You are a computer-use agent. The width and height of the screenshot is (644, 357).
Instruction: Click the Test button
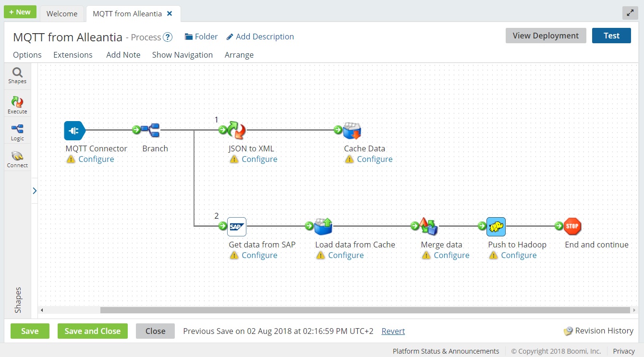(x=611, y=36)
